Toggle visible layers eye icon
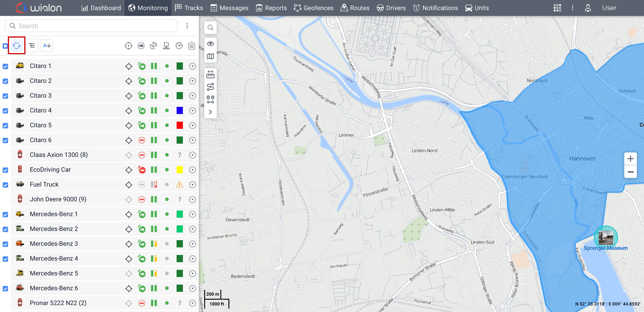Viewport: 644px width, 312px height. point(210,44)
